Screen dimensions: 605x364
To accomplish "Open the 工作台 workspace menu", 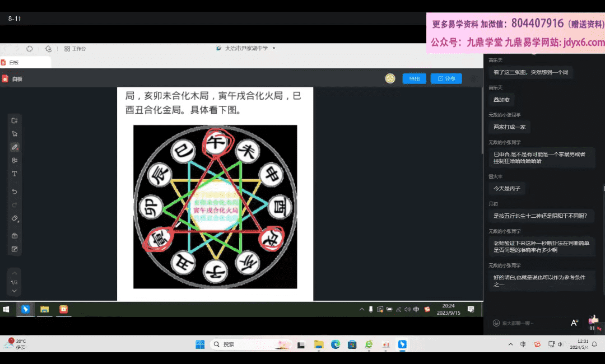I will (x=75, y=49).
